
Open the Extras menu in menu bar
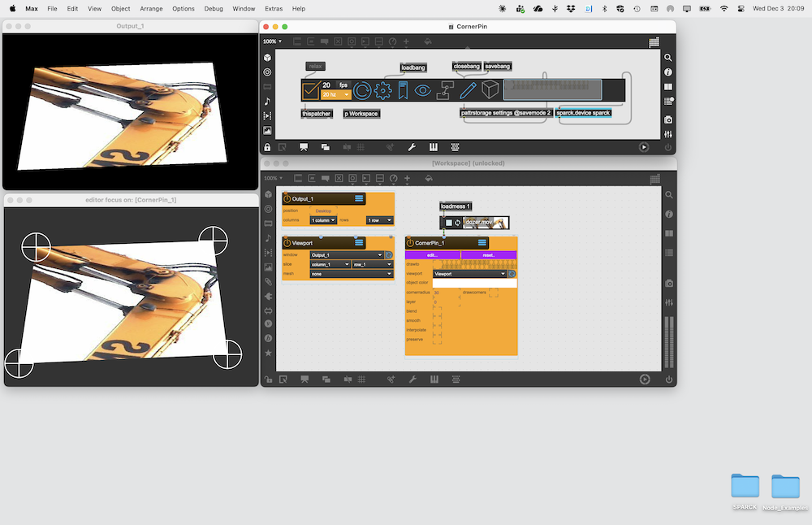pos(274,8)
